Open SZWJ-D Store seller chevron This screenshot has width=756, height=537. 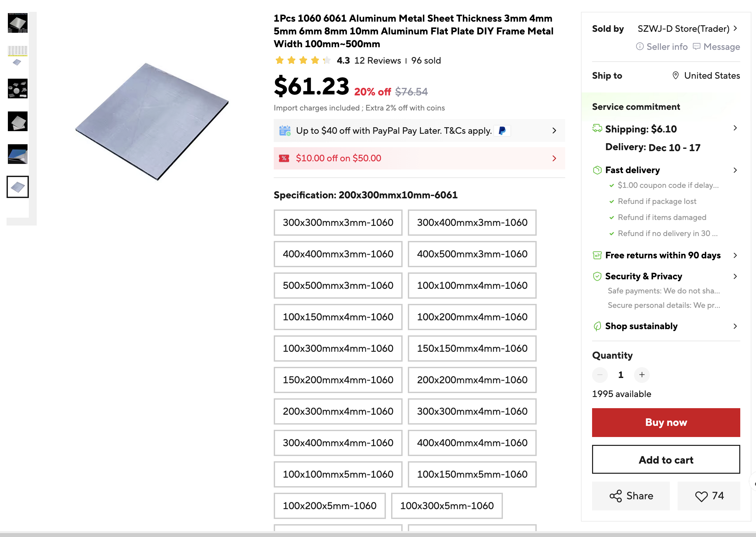[735, 29]
